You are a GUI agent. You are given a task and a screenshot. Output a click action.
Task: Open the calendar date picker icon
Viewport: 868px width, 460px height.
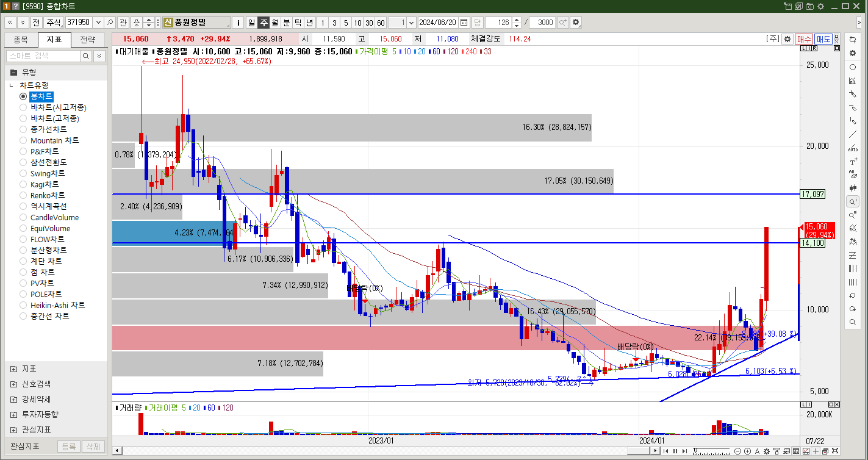pyautogui.click(x=464, y=22)
